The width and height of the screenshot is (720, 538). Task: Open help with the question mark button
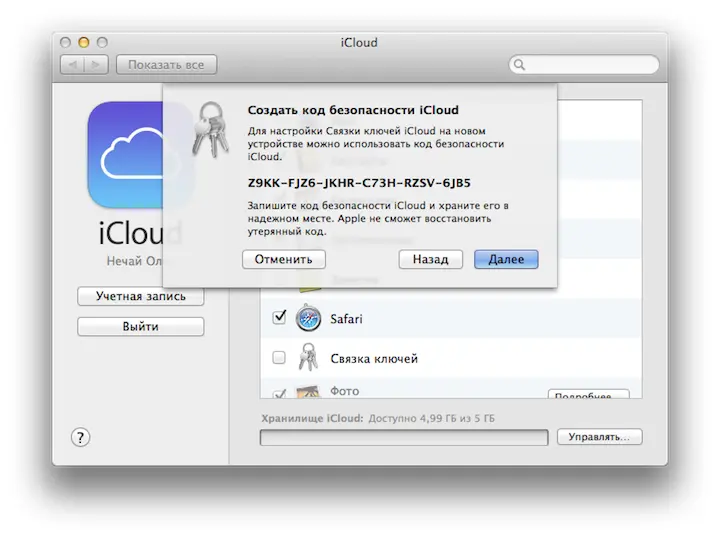pos(80,437)
